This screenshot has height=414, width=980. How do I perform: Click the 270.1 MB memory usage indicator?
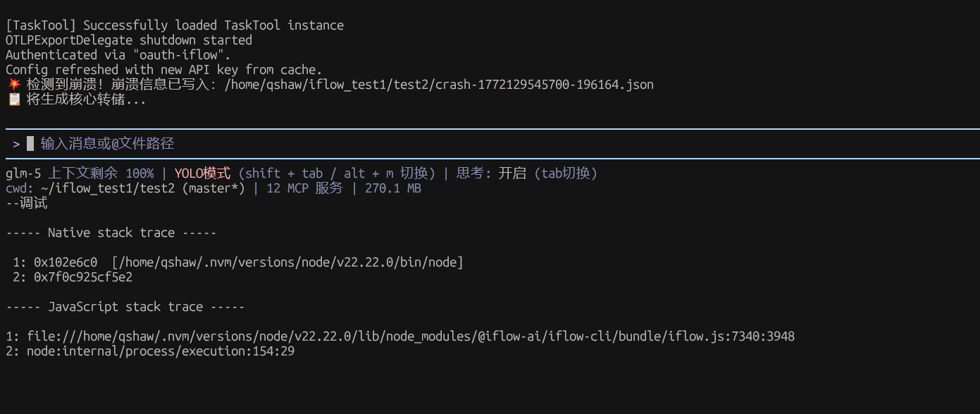click(392, 188)
